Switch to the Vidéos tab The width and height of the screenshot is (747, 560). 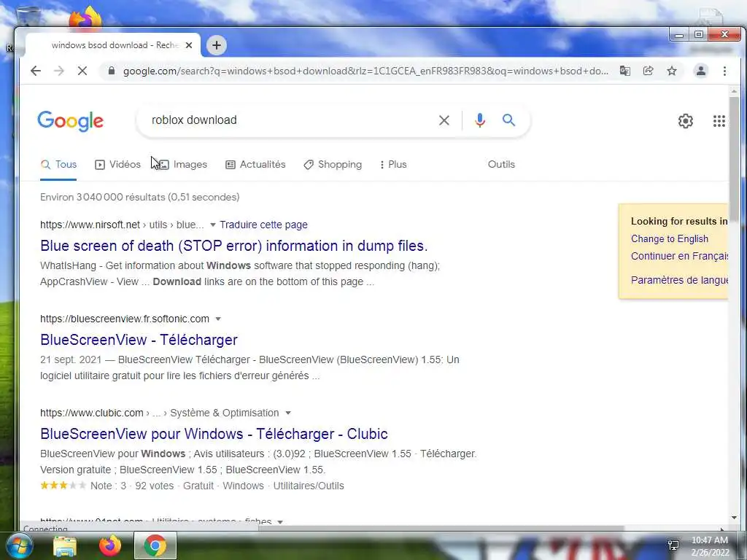[117, 164]
